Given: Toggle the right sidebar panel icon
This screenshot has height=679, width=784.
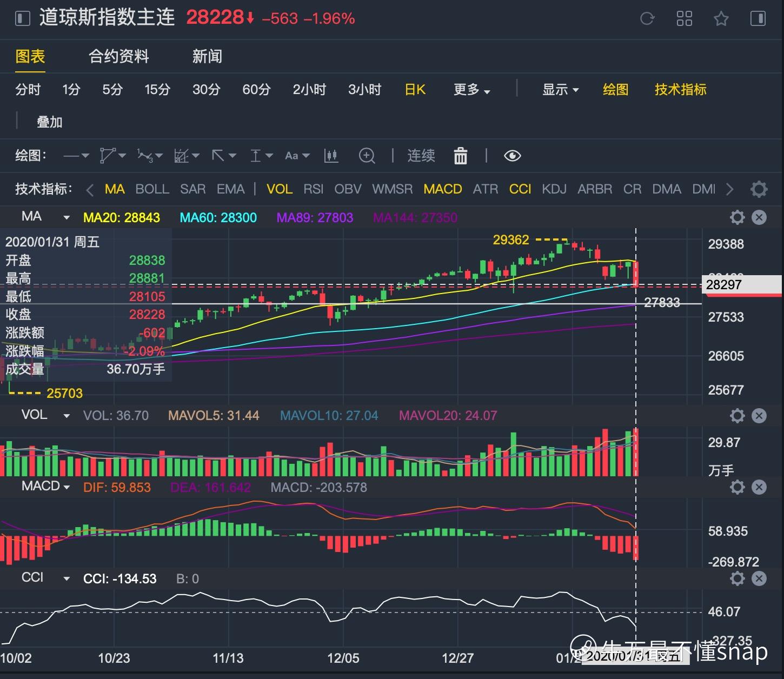Looking at the screenshot, I should point(758,19).
